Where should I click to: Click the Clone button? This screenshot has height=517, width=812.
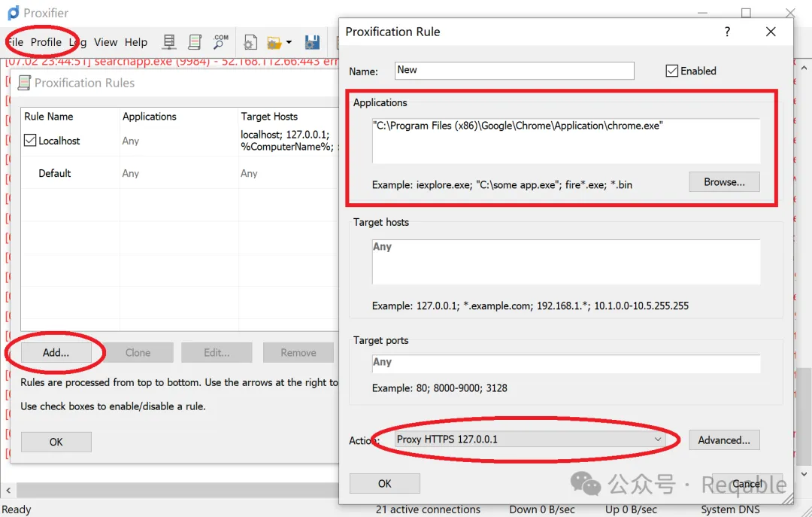pos(138,353)
